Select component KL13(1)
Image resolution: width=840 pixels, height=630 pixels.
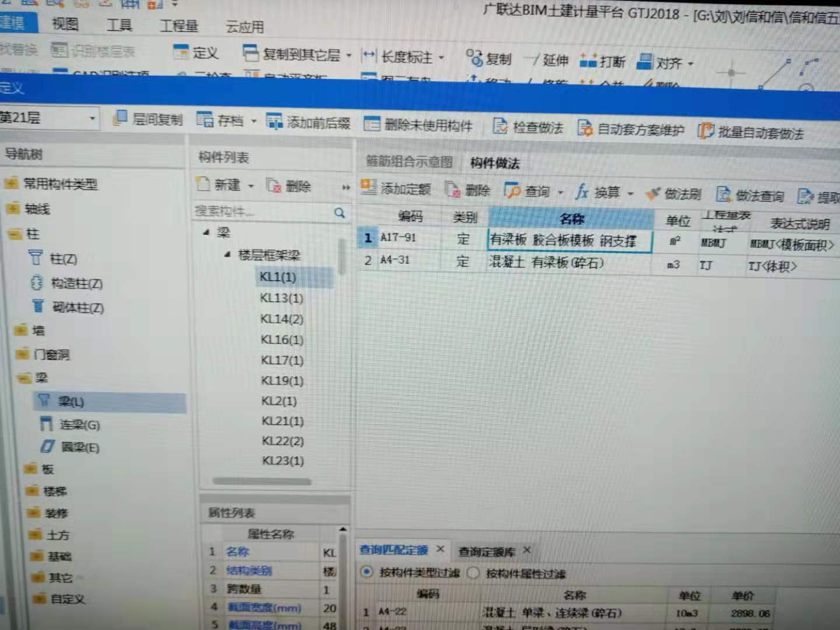[x=282, y=298]
